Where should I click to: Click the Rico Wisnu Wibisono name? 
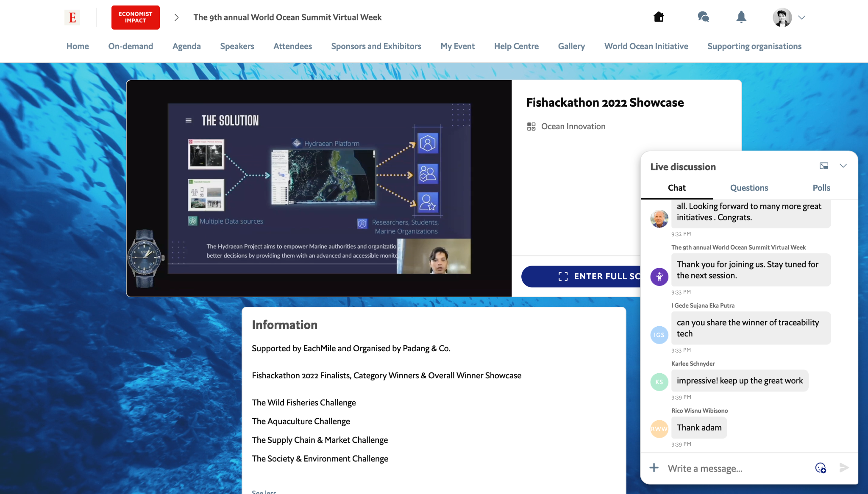[699, 411]
